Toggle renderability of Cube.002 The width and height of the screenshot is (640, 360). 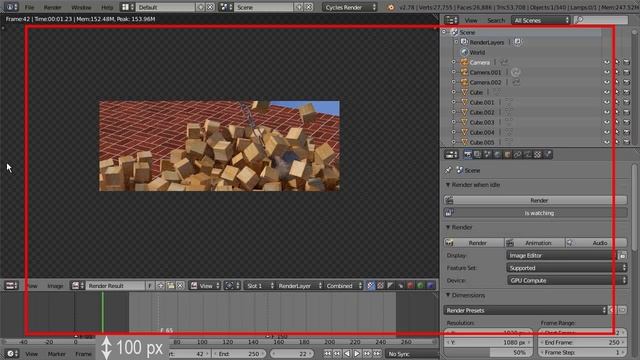[x=627, y=112]
